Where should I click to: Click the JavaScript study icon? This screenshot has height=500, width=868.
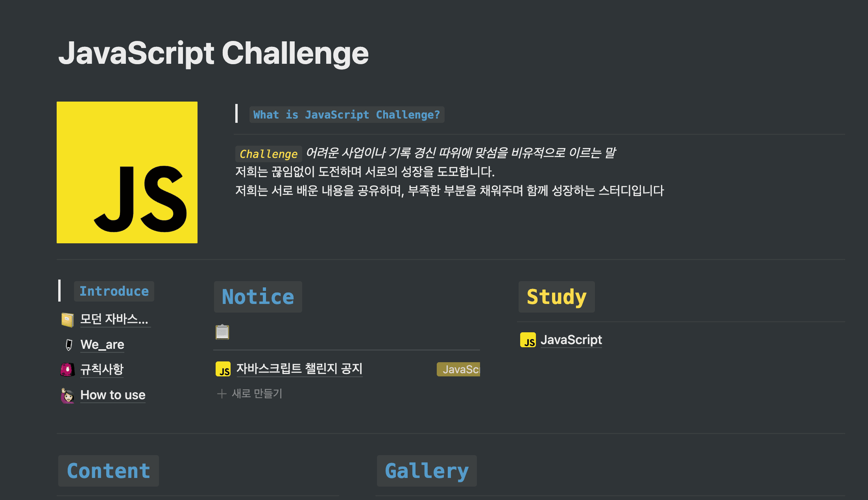tap(528, 339)
